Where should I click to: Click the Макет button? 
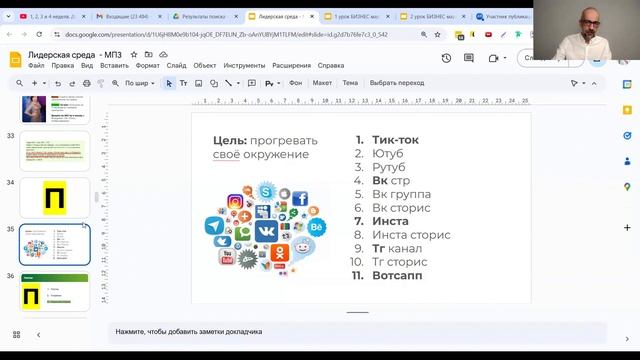coord(322,83)
